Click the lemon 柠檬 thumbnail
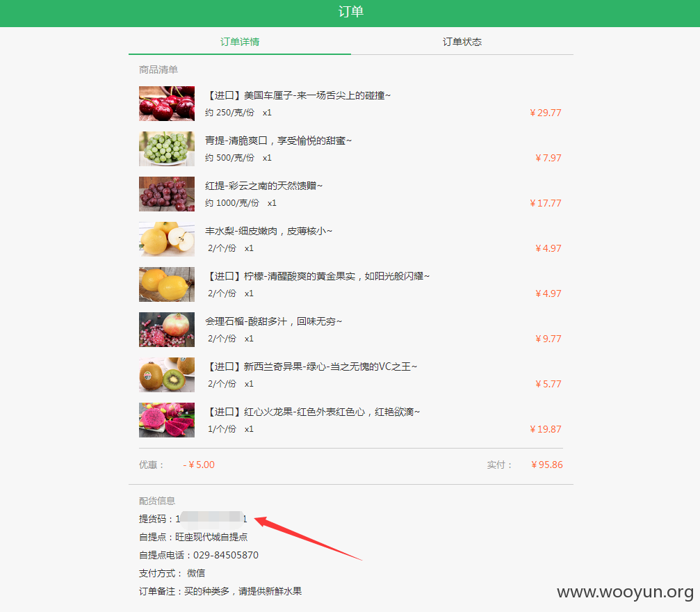 coord(166,284)
